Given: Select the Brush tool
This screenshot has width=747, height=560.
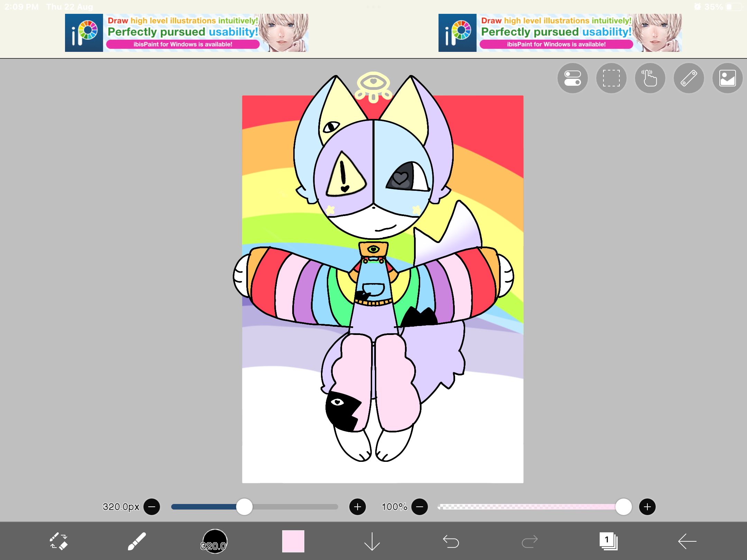Looking at the screenshot, I should 137,541.
